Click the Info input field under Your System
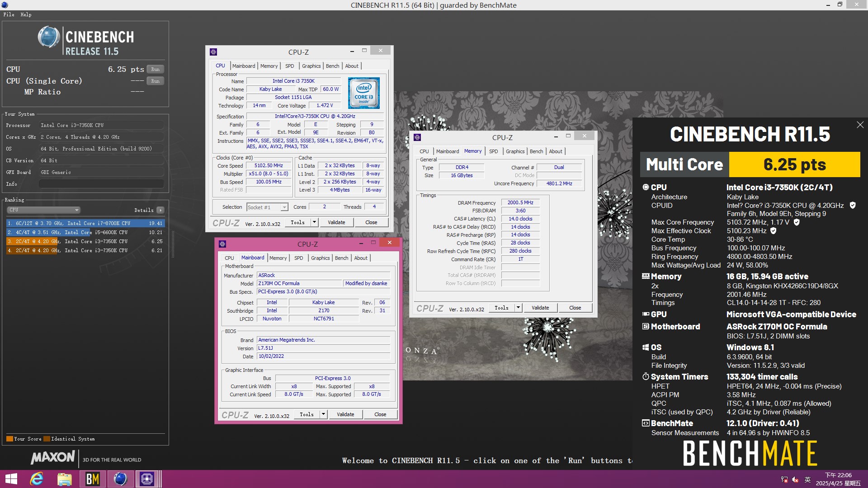The width and height of the screenshot is (868, 488). [101, 184]
